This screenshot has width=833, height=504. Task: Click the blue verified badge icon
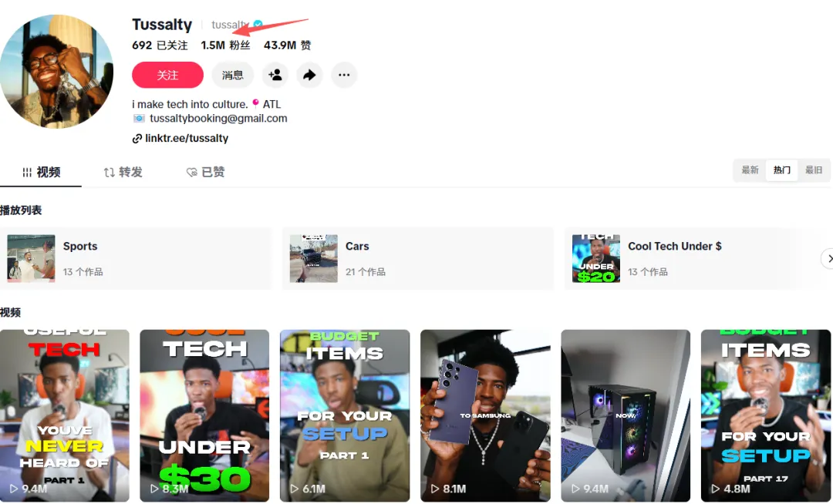[x=258, y=25]
